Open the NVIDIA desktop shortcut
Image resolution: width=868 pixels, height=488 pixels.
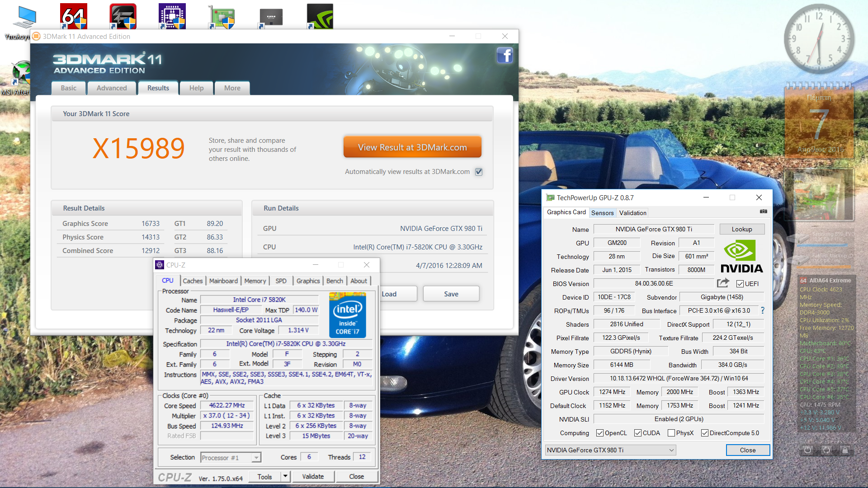pyautogui.click(x=320, y=16)
